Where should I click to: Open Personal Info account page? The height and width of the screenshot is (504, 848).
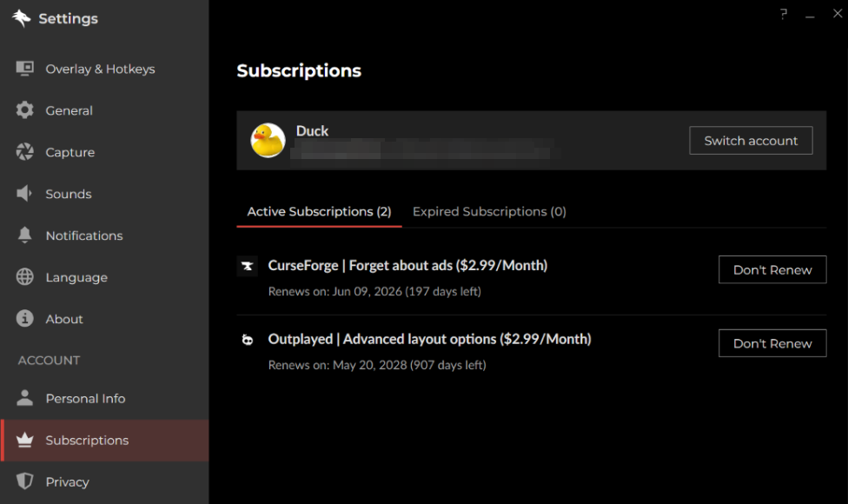coord(104,398)
